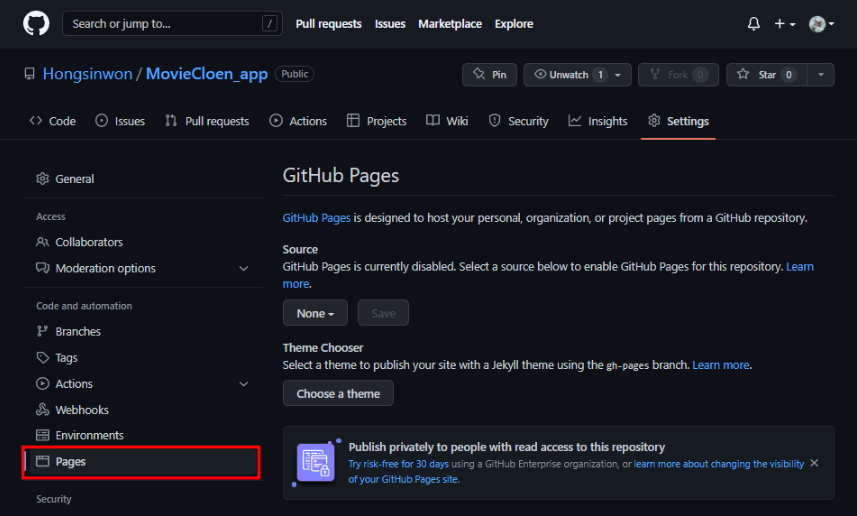Open Hongsinwon owner profile link

[x=87, y=74]
